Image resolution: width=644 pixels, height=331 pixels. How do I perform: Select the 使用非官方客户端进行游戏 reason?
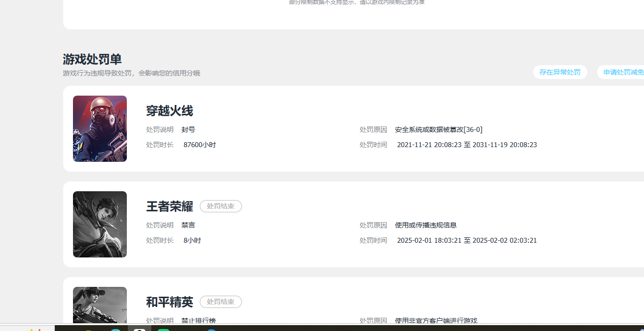[x=436, y=321]
